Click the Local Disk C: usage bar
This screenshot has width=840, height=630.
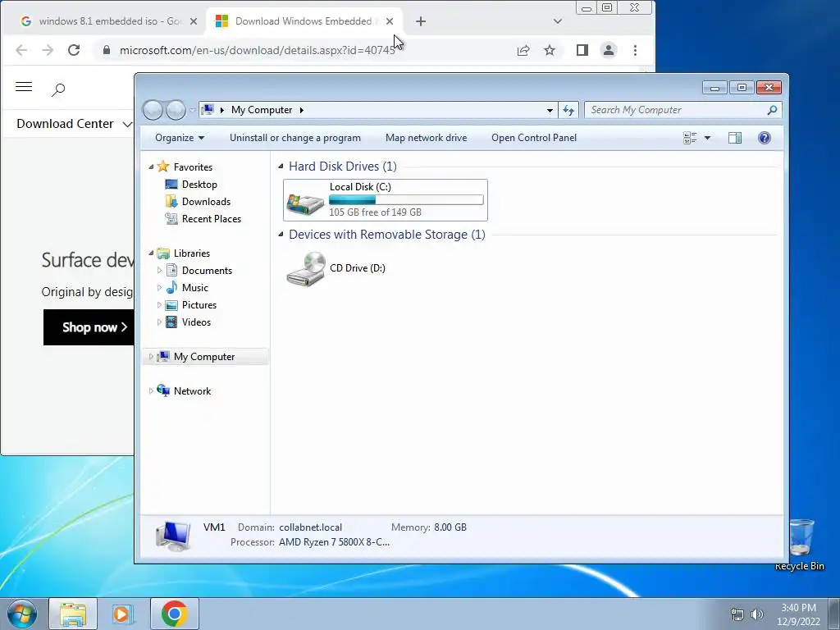(406, 200)
